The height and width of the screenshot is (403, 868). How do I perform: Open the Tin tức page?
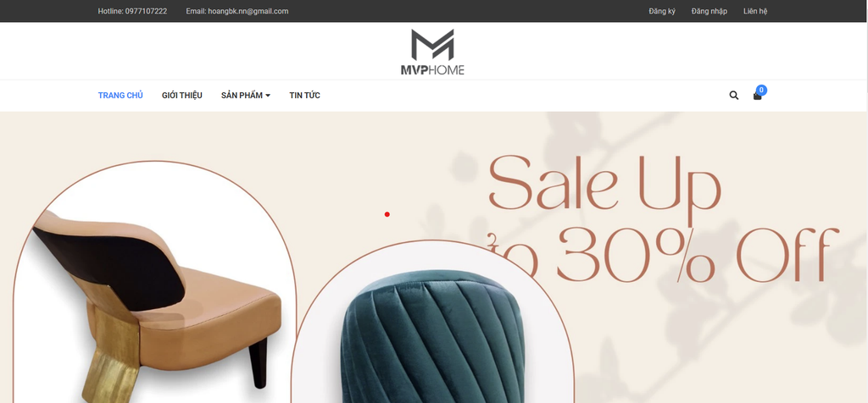304,95
